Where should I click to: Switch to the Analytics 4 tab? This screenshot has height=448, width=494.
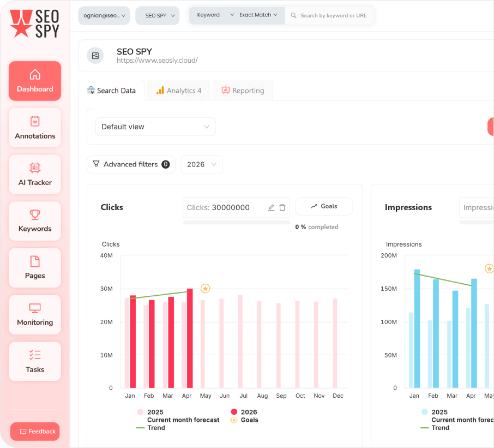pyautogui.click(x=179, y=91)
